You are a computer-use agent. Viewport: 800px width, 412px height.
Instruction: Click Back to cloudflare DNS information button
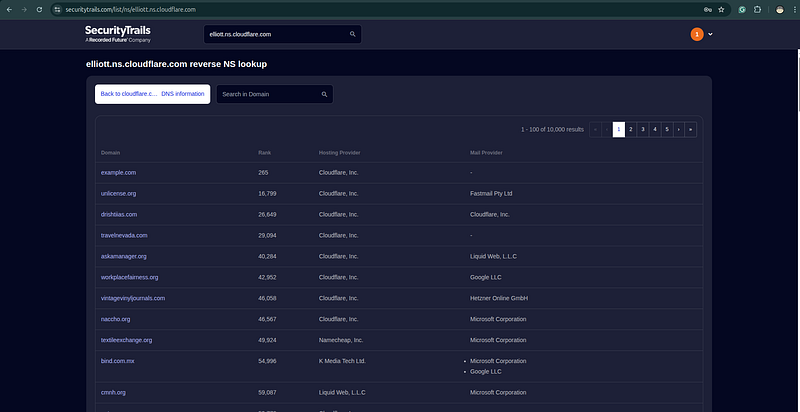click(153, 94)
